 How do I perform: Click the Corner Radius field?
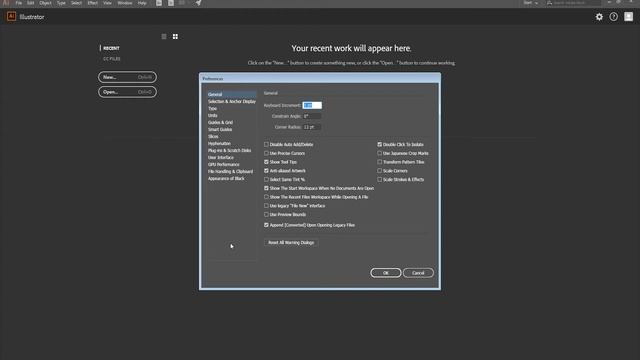click(312, 127)
